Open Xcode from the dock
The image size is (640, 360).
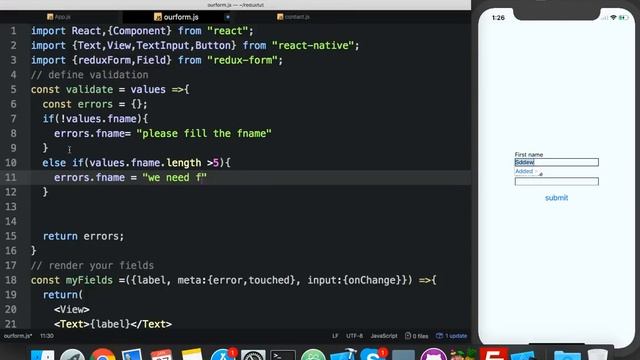coord(343,354)
